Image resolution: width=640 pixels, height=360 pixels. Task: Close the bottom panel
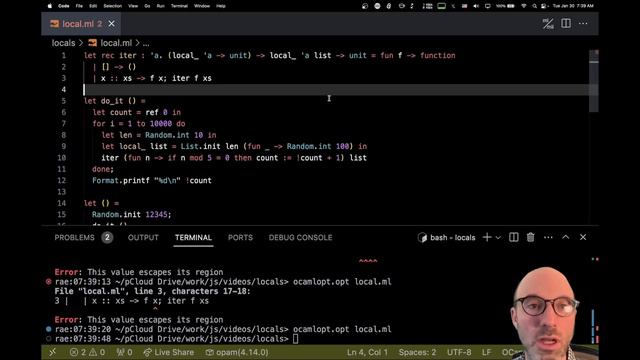point(583,237)
